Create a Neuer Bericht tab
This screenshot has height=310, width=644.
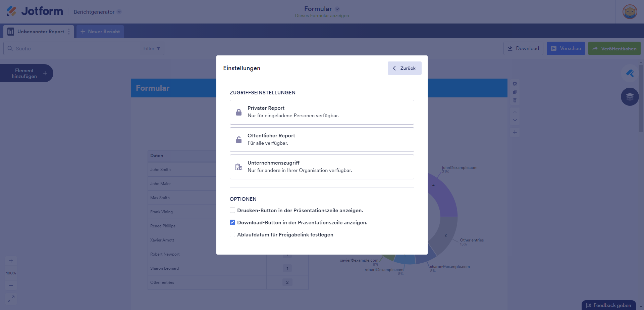(x=100, y=32)
